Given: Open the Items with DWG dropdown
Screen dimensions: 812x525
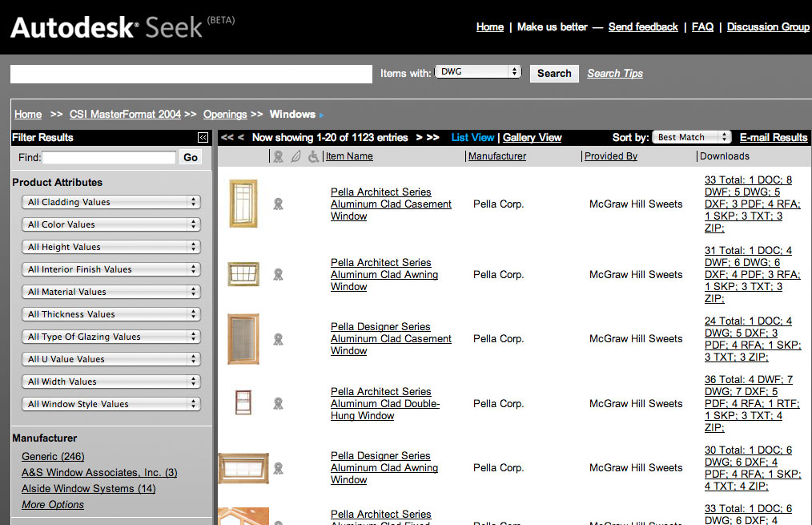Looking at the screenshot, I should [478, 71].
